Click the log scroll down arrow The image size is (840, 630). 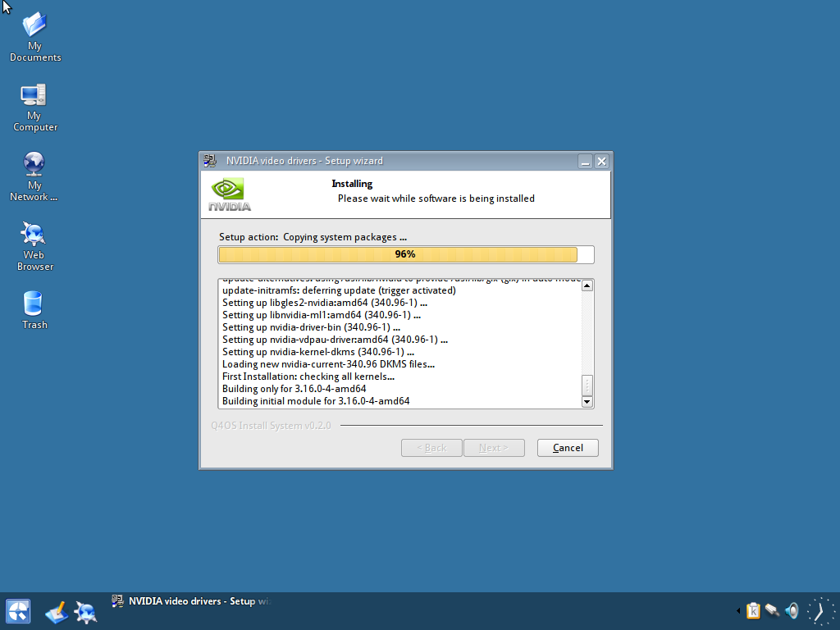pyautogui.click(x=587, y=401)
